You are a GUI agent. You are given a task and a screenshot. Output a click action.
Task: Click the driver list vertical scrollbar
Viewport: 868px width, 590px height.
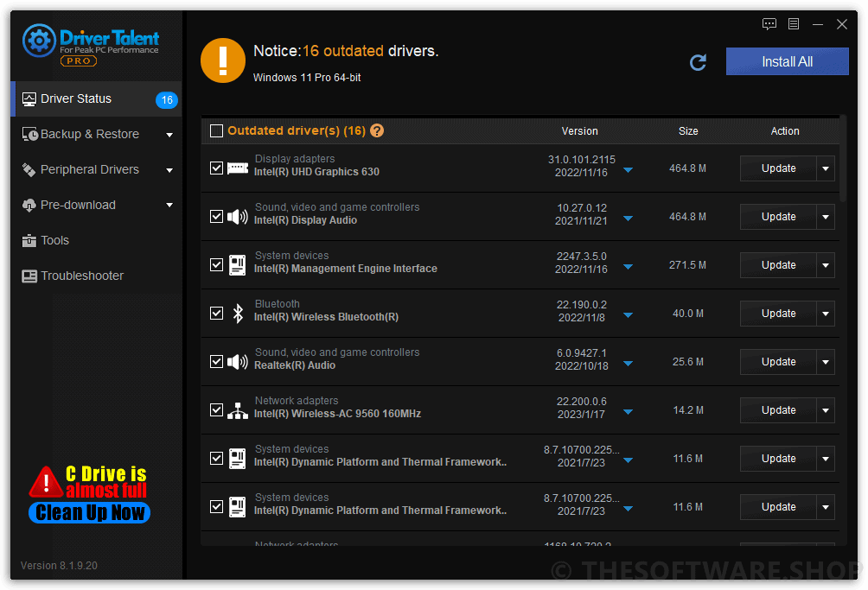[x=843, y=159]
